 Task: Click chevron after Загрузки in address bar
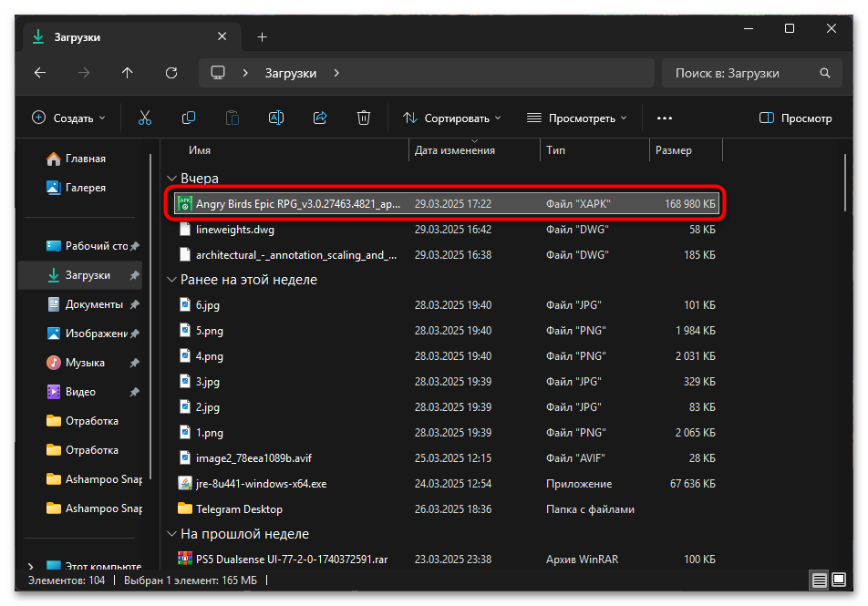[336, 73]
